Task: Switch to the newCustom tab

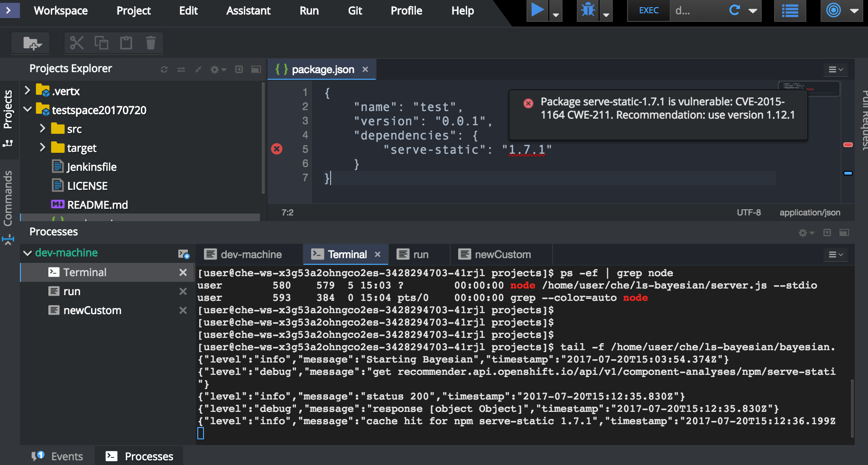Action: pos(502,254)
